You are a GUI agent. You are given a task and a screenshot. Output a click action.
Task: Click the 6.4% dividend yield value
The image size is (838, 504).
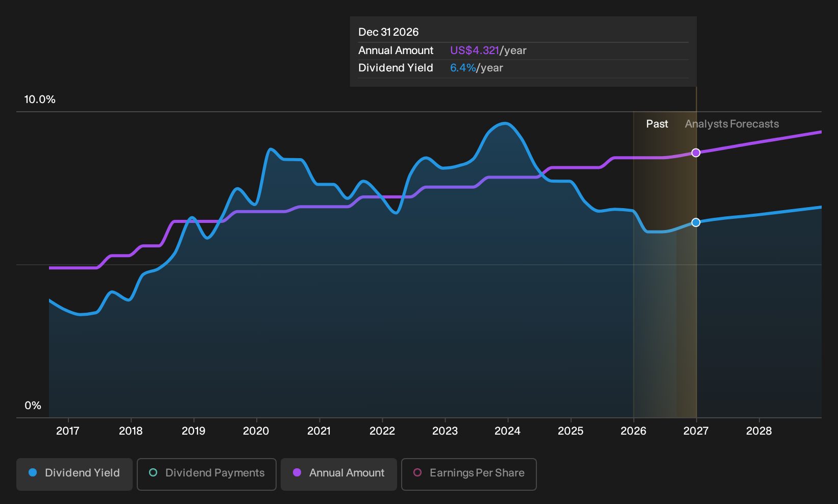[463, 68]
